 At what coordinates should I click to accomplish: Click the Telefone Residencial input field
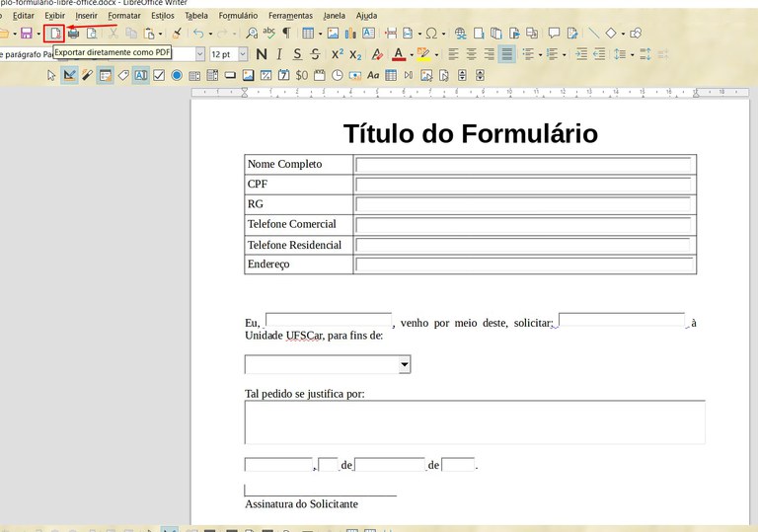click(x=523, y=245)
